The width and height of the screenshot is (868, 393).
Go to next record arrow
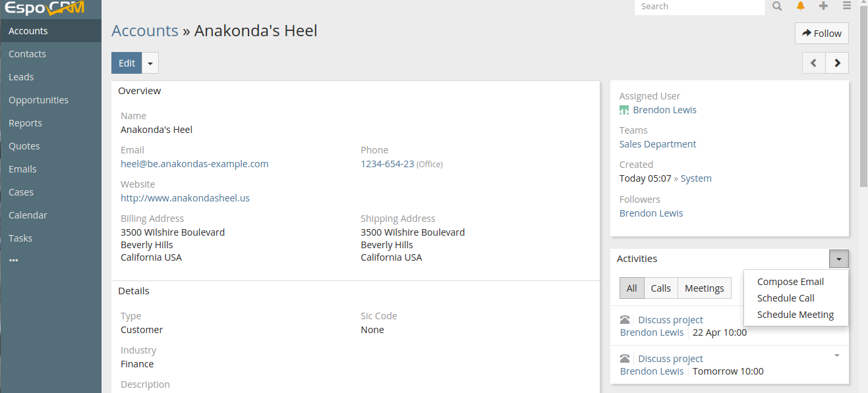837,63
